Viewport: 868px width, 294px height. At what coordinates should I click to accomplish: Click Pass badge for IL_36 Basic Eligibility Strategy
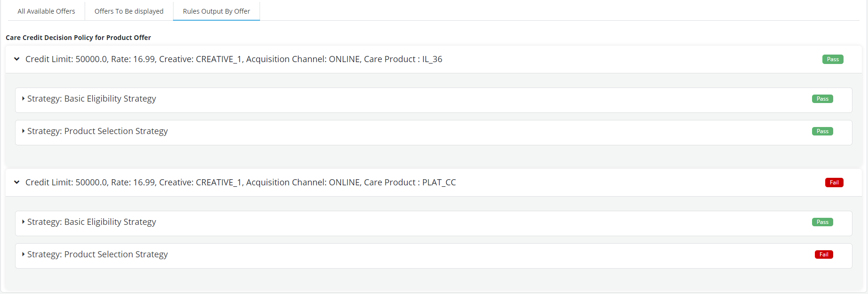point(822,99)
